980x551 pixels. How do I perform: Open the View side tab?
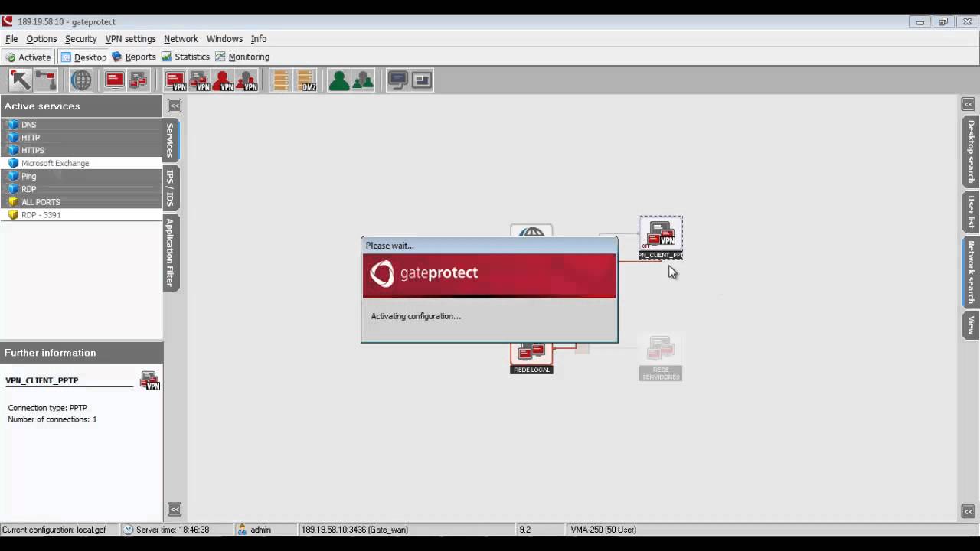[x=970, y=325]
